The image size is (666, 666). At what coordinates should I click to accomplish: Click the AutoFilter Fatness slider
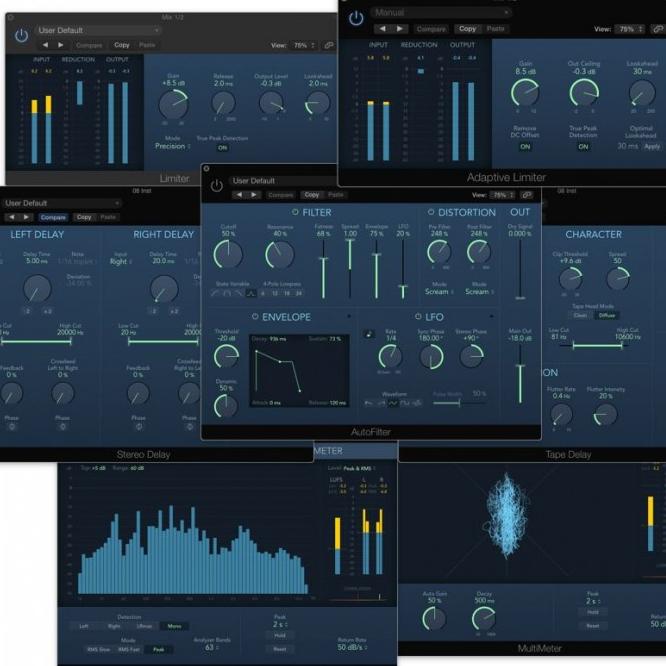323,268
